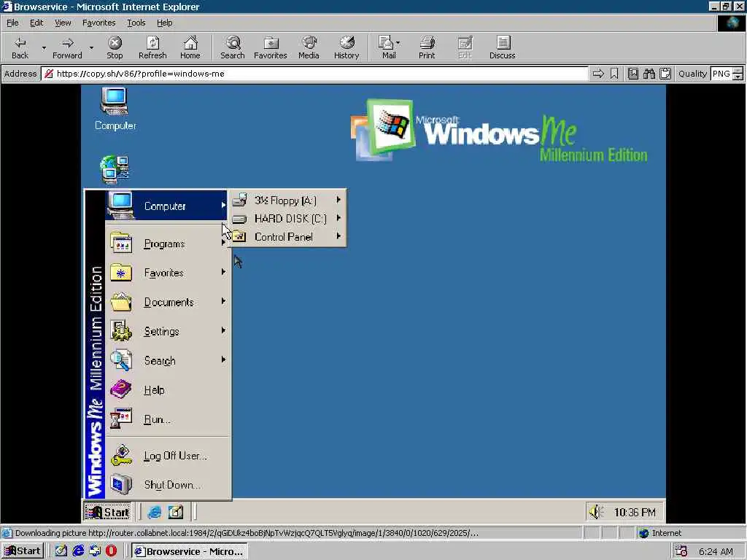747x560 pixels.
Task: Open the View menu
Action: click(63, 23)
